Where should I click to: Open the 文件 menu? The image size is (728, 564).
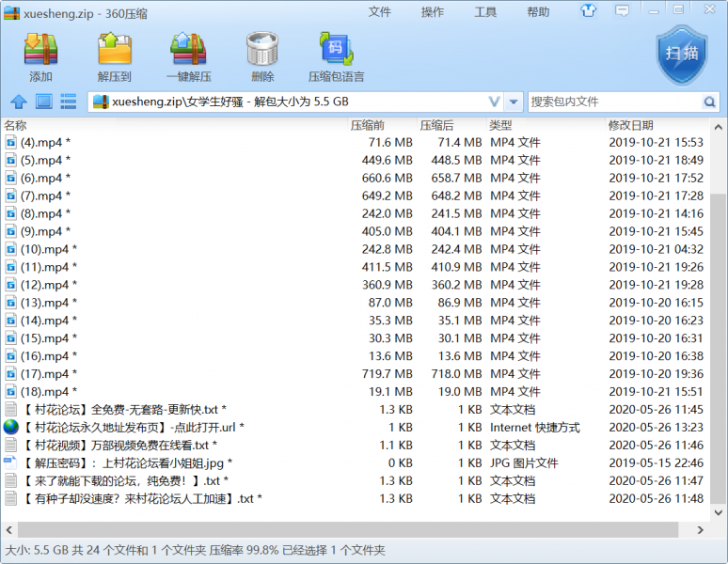tap(380, 12)
